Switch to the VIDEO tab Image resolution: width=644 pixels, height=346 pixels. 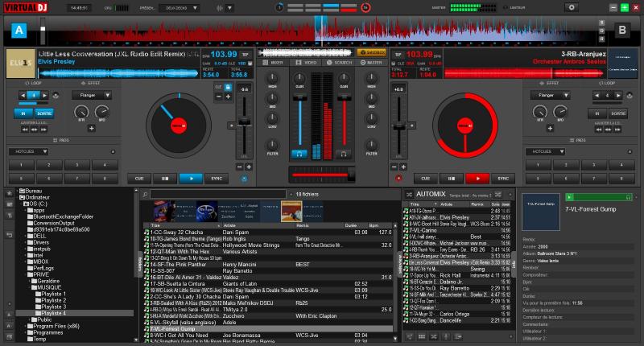307,63
